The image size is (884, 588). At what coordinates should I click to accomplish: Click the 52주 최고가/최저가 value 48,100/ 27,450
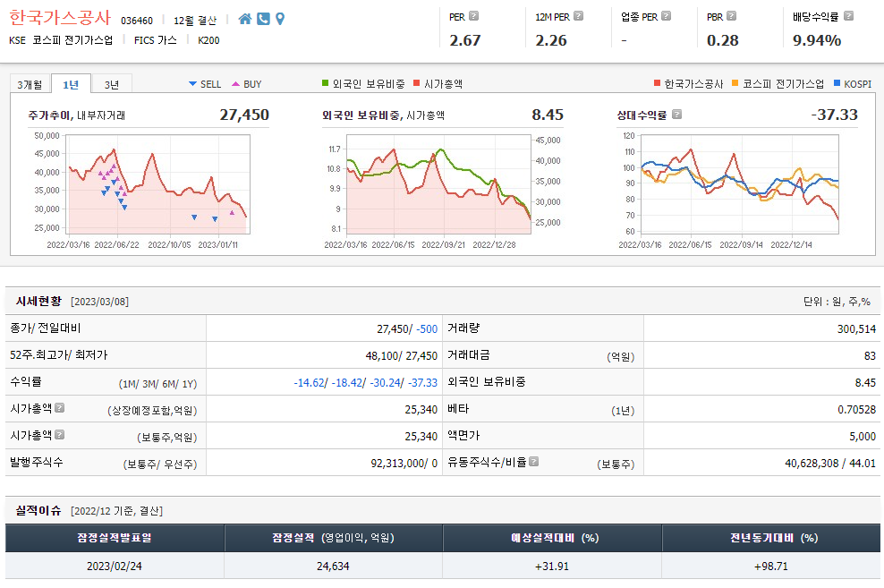coord(402,355)
